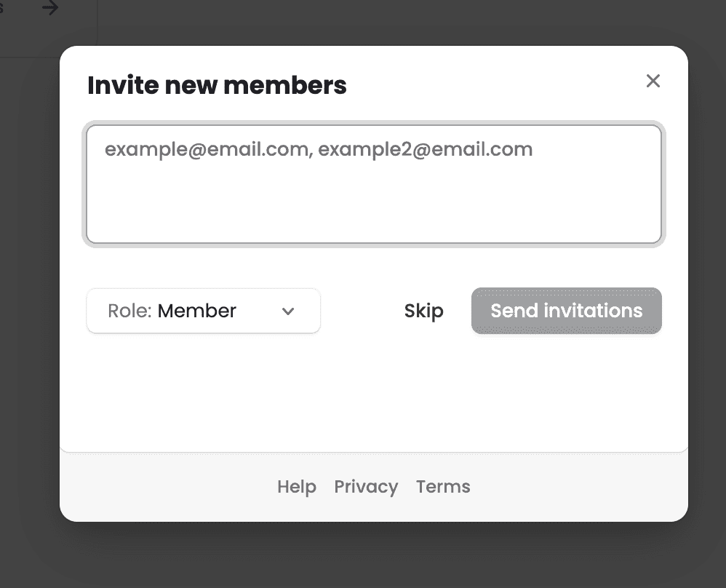
Task: Open the Role: Member dropdown
Action: (x=203, y=311)
